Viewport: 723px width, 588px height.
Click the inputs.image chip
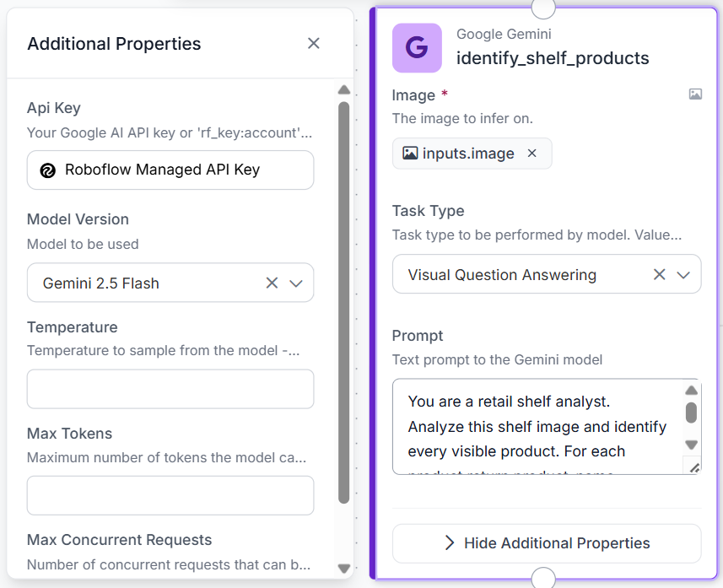(472, 153)
